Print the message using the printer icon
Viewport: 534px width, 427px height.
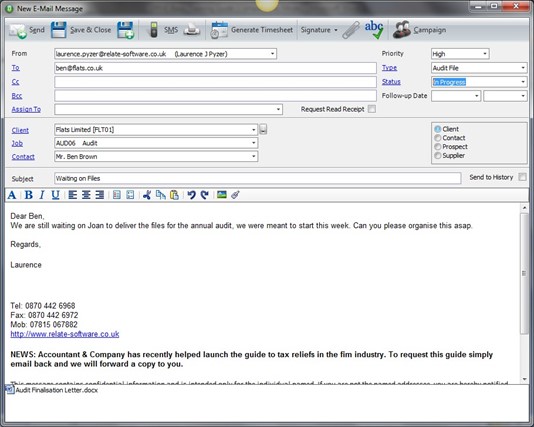191,30
